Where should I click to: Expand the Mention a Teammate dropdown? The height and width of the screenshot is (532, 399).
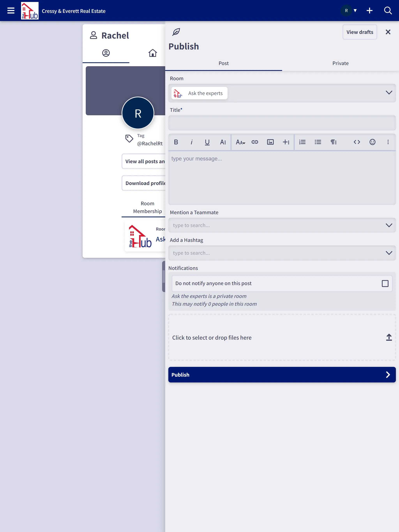pos(389,225)
